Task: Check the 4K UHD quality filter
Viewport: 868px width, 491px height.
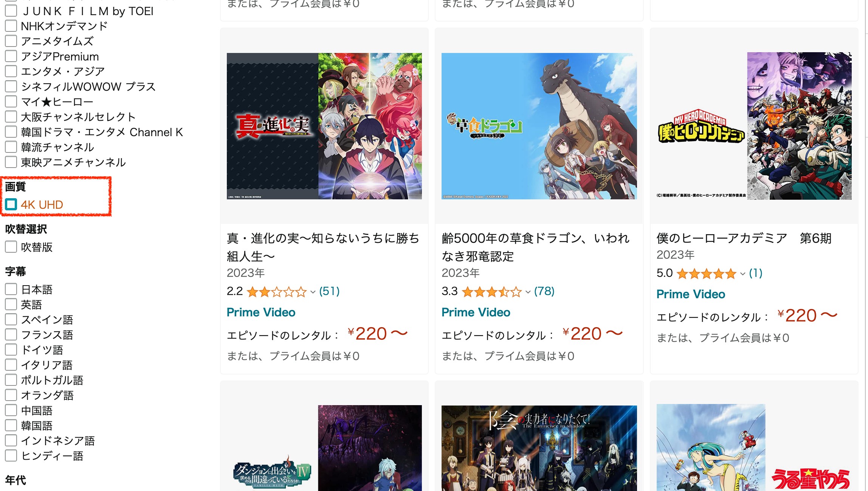Action: pyautogui.click(x=11, y=205)
